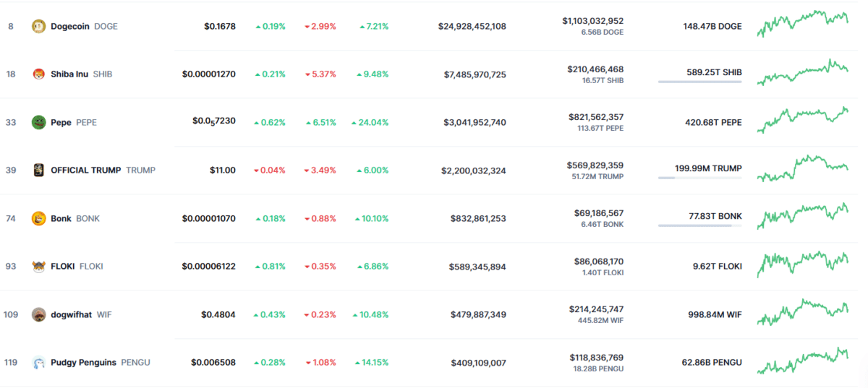868x388 pixels.
Task: Click the OFFICIAL TRUMP coin logo
Action: coord(39,171)
